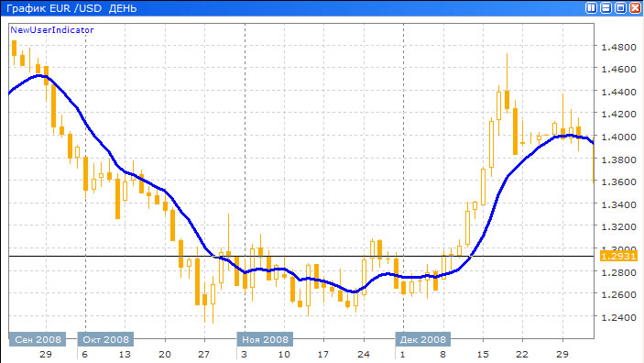The height and width of the screenshot is (363, 644).
Task: Select date 17 on November time axis
Action: [x=323, y=355]
